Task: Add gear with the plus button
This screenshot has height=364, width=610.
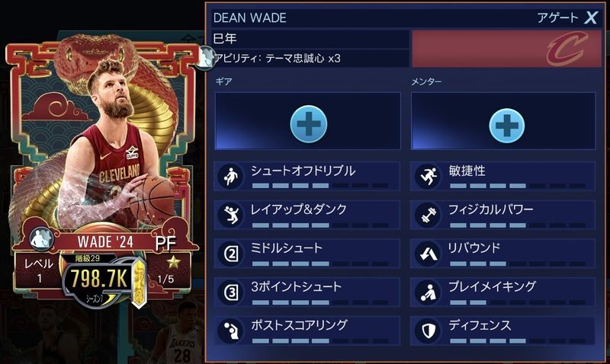Action: 309,124
